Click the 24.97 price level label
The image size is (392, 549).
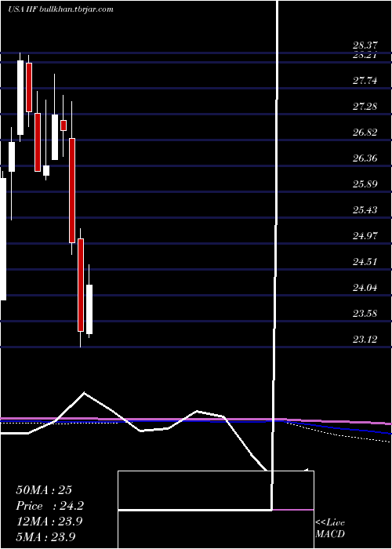pyautogui.click(x=365, y=235)
